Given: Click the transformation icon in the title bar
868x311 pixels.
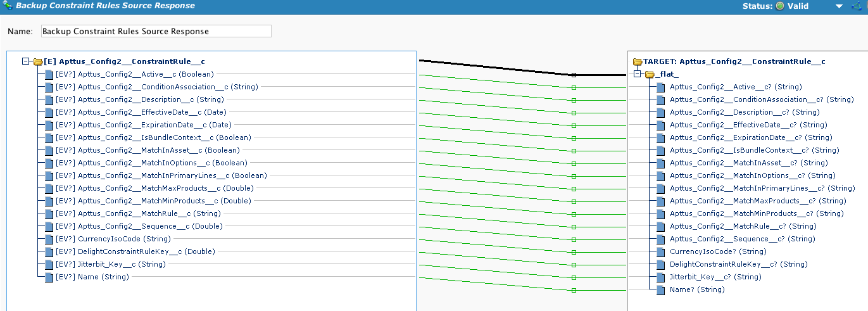Looking at the screenshot, I should [x=8, y=6].
